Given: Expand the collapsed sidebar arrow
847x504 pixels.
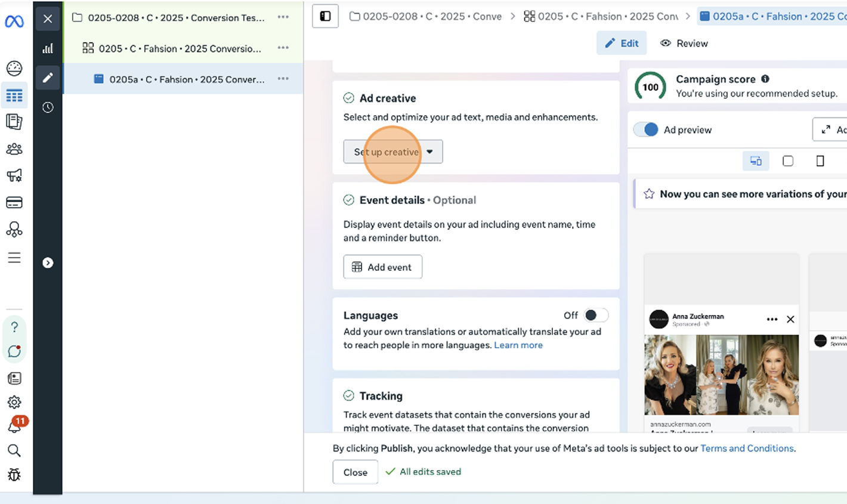Looking at the screenshot, I should point(48,263).
